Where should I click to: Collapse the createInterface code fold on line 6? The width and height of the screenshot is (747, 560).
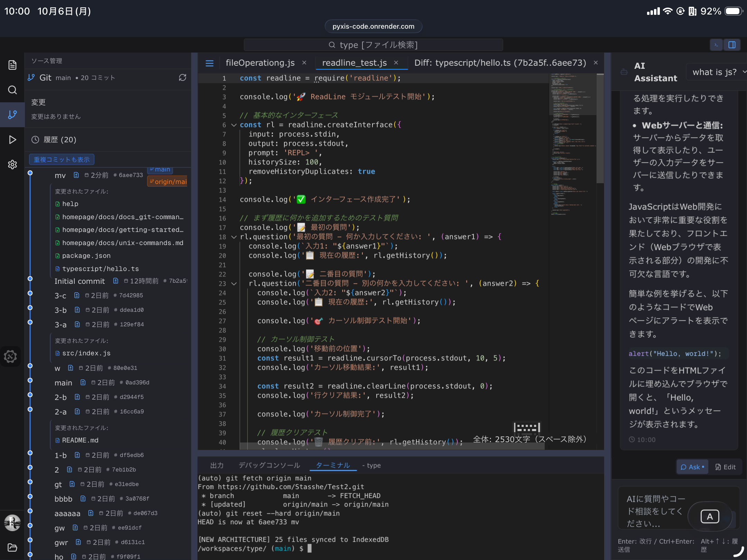pyautogui.click(x=234, y=125)
